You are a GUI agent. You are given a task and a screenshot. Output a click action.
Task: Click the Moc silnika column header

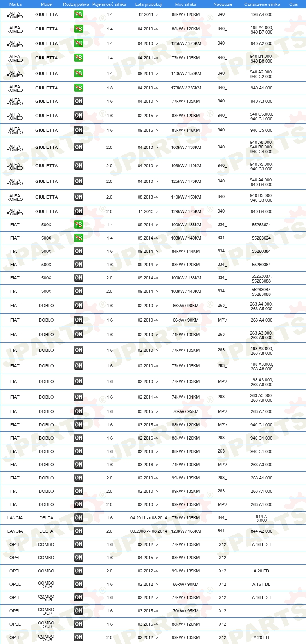point(186,4)
